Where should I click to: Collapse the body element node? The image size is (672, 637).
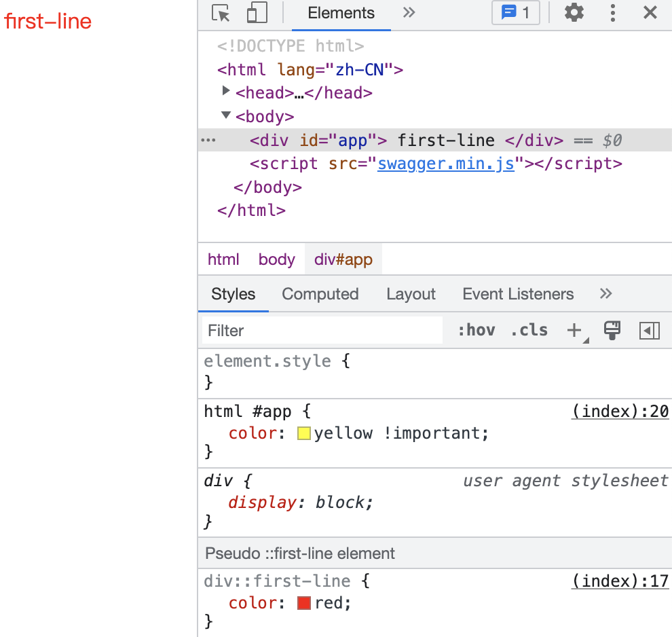click(x=226, y=115)
